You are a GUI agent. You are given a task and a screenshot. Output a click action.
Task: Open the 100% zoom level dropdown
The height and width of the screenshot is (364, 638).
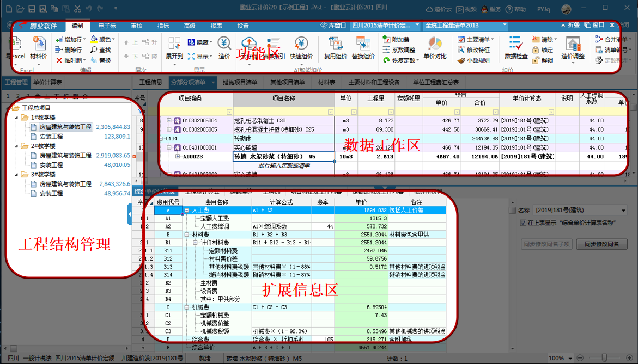572,359
